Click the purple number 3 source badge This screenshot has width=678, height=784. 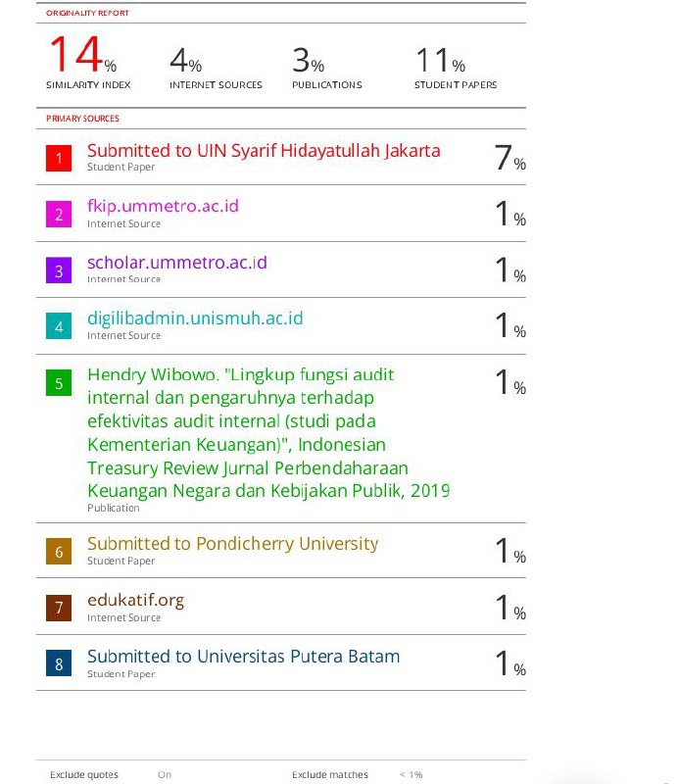[x=59, y=270]
